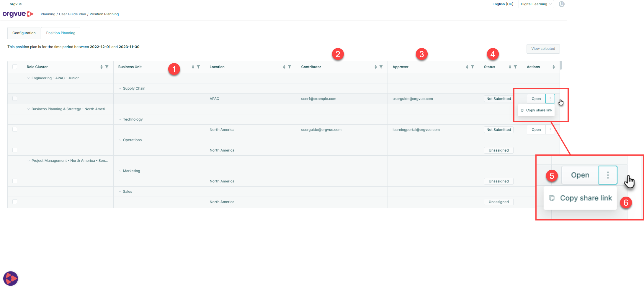Open the Planning breadcrumb link

(48, 14)
